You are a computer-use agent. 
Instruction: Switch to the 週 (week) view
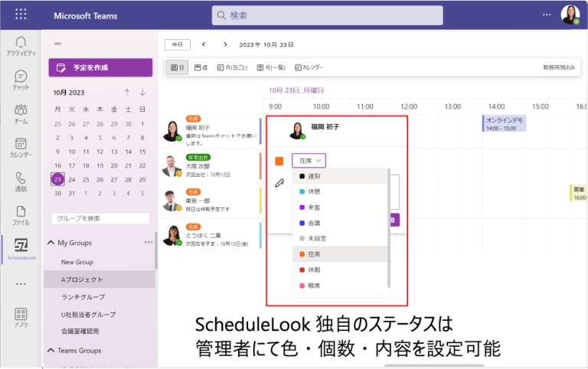pos(201,67)
